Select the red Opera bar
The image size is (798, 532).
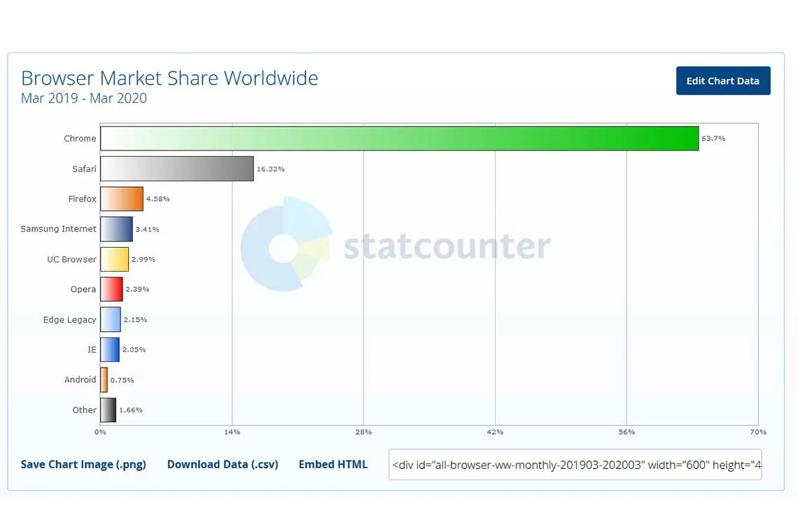(x=111, y=289)
